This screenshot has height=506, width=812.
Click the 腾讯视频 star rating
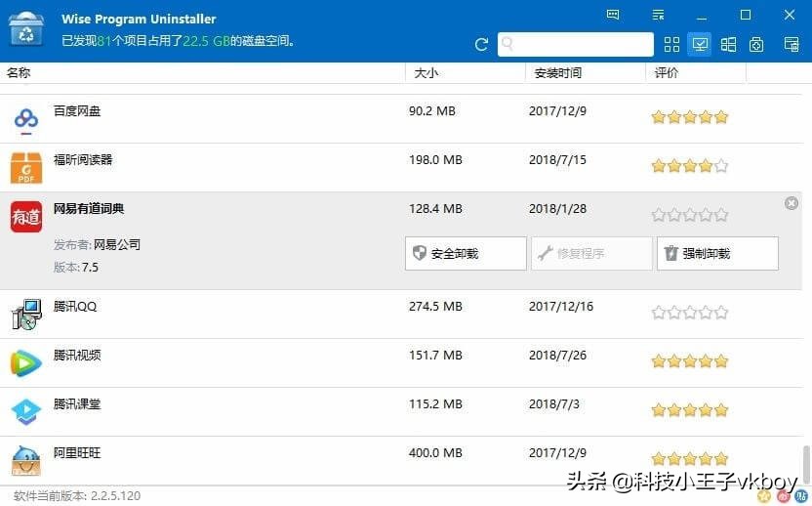(x=690, y=360)
